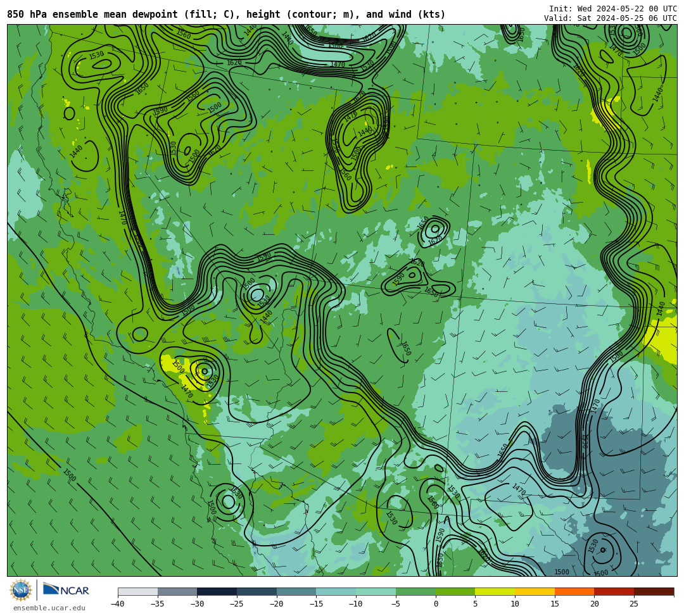Click the colorbar tick label -20

(x=276, y=604)
